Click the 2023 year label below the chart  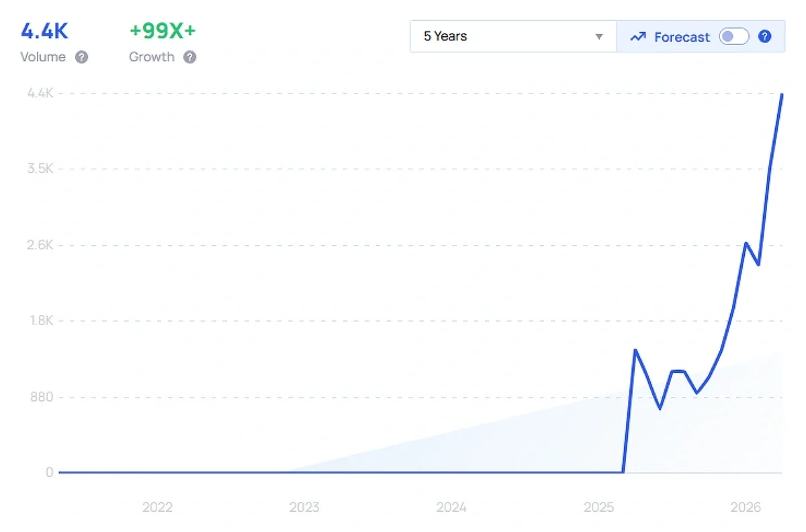point(304,507)
